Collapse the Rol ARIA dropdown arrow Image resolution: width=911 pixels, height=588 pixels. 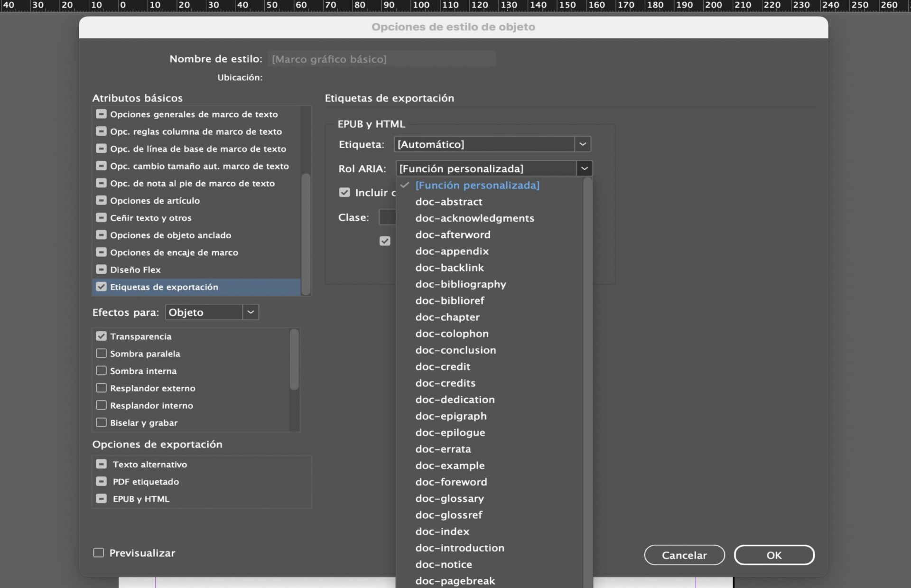pyautogui.click(x=585, y=168)
